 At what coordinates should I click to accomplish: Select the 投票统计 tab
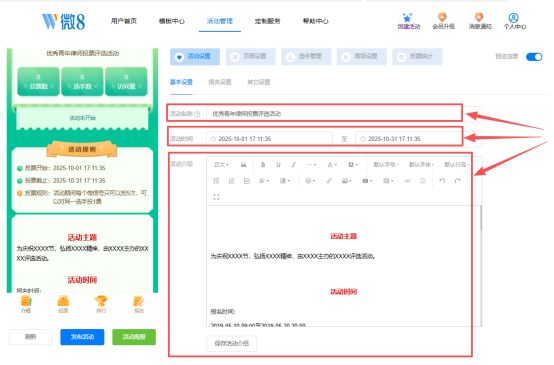pyautogui.click(x=417, y=57)
